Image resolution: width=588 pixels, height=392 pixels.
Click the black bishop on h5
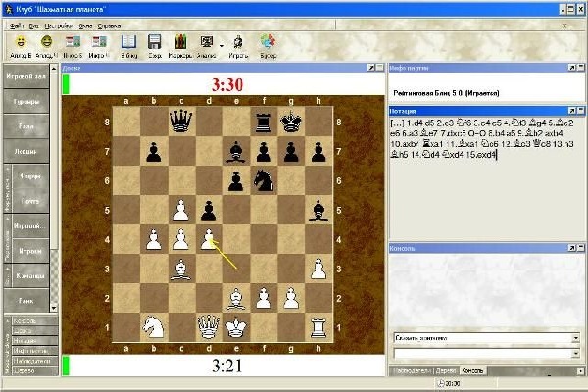tap(318, 210)
